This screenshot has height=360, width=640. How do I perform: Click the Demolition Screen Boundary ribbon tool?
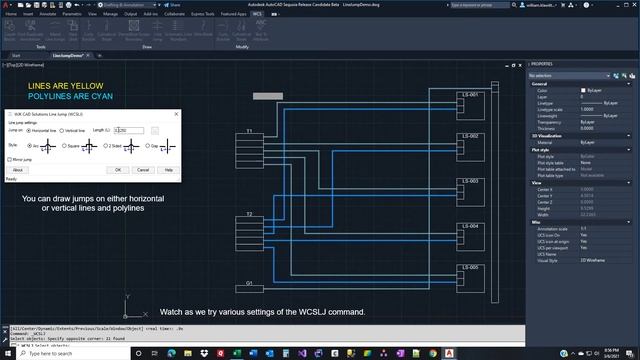pyautogui.click(x=133, y=30)
